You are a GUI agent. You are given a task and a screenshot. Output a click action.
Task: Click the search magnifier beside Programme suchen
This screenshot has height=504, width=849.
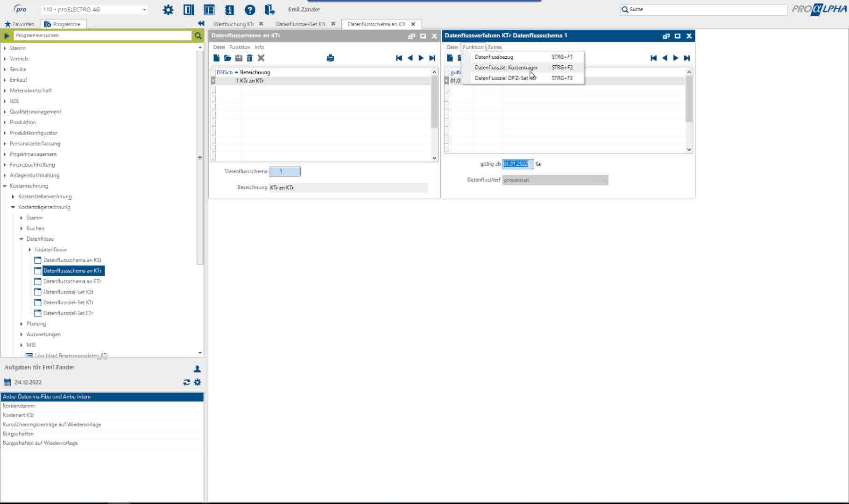(198, 35)
